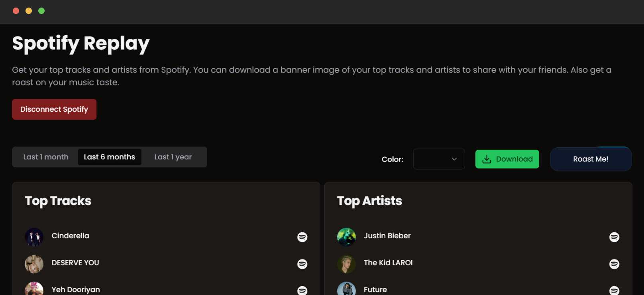644x295 pixels.
Task: Click the download arrow icon on the green button
Action: pos(487,159)
